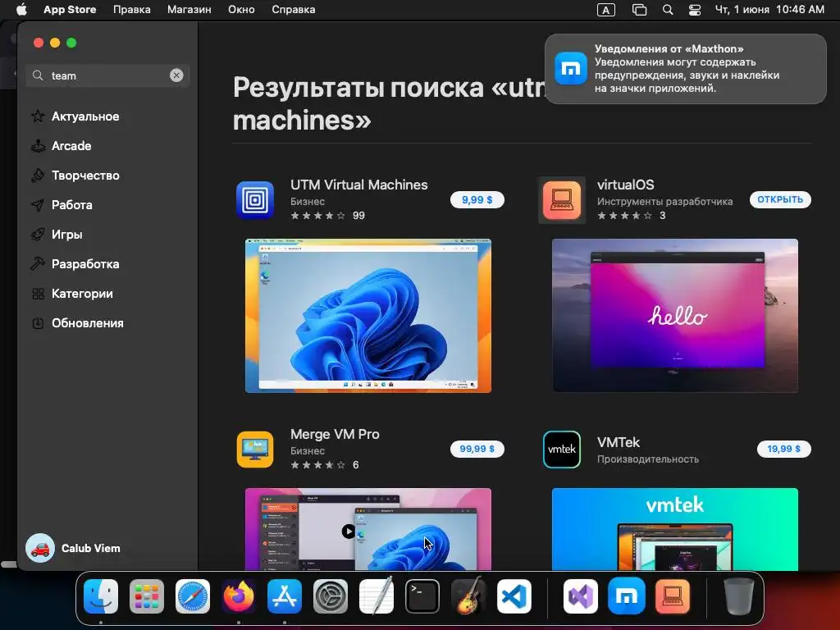Buy Merge VM Pro for 99,99 $
This screenshot has width=840, height=630.
[x=477, y=449]
